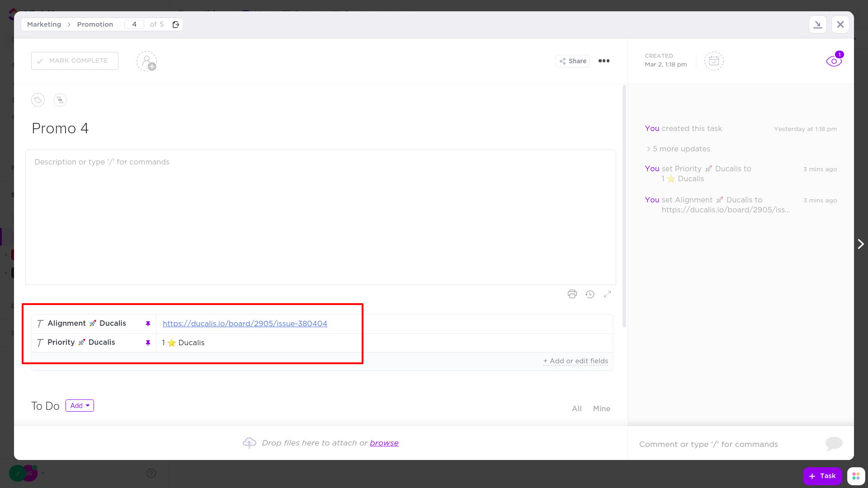
Task: Show only Mine to-do items
Action: coord(602,408)
